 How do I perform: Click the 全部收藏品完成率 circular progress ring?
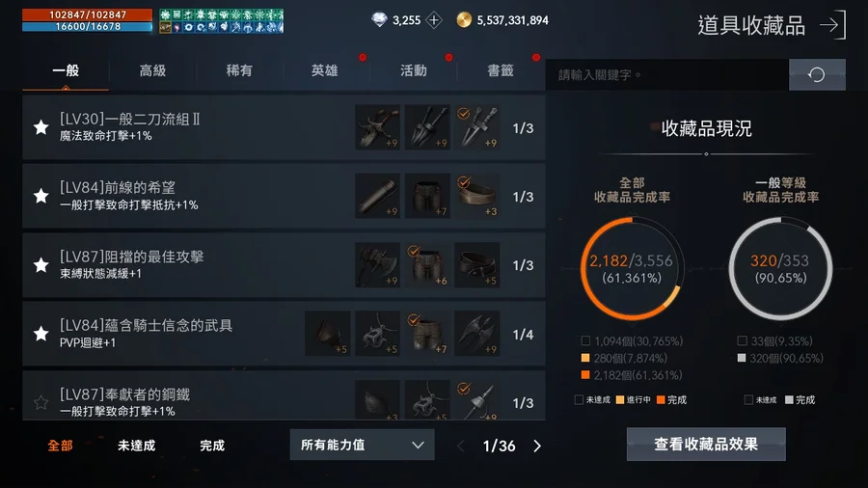coord(632,268)
